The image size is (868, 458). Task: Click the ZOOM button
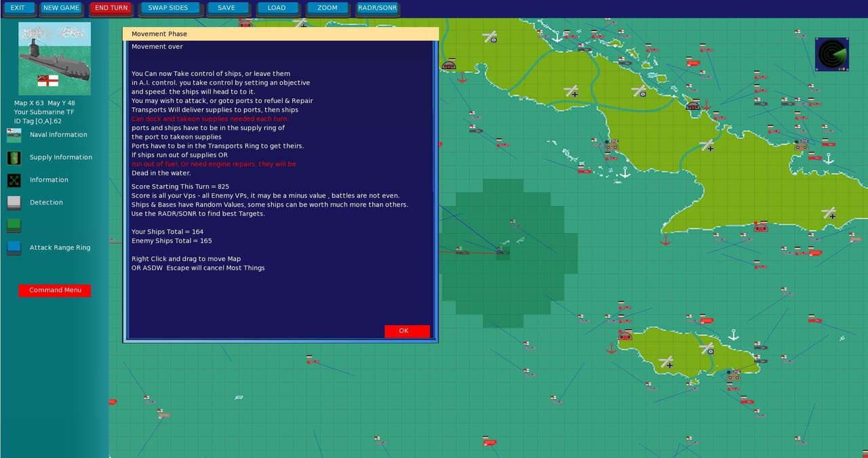click(328, 8)
